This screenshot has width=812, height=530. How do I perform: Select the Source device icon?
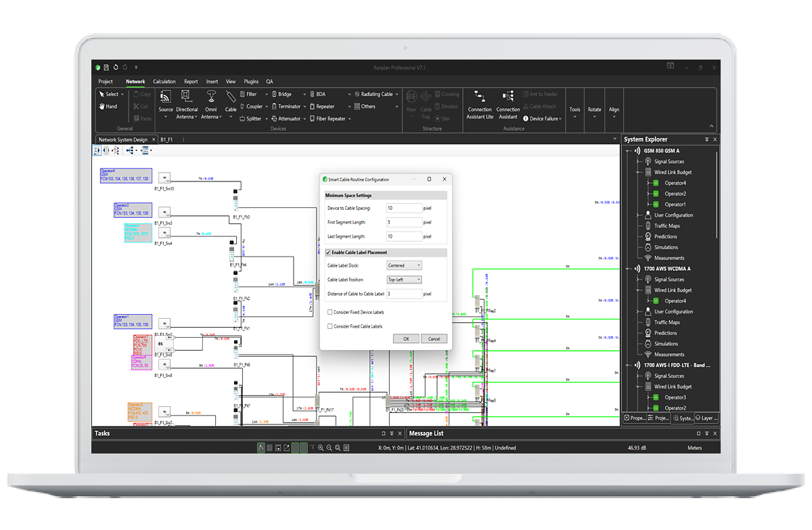[x=166, y=102]
